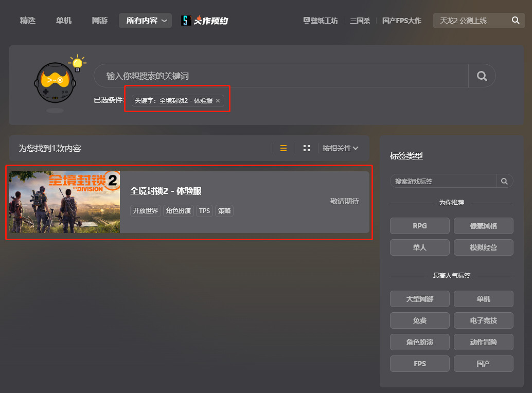Switch to the 单机 tab

64,21
